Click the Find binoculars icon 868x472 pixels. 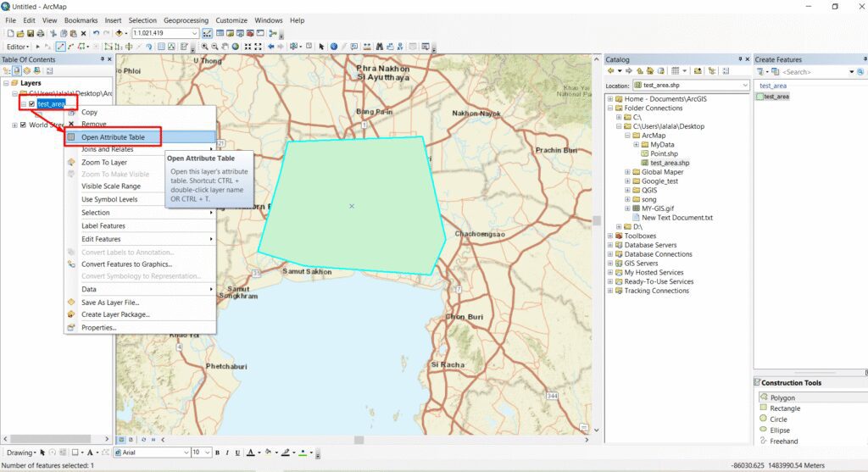click(379, 47)
